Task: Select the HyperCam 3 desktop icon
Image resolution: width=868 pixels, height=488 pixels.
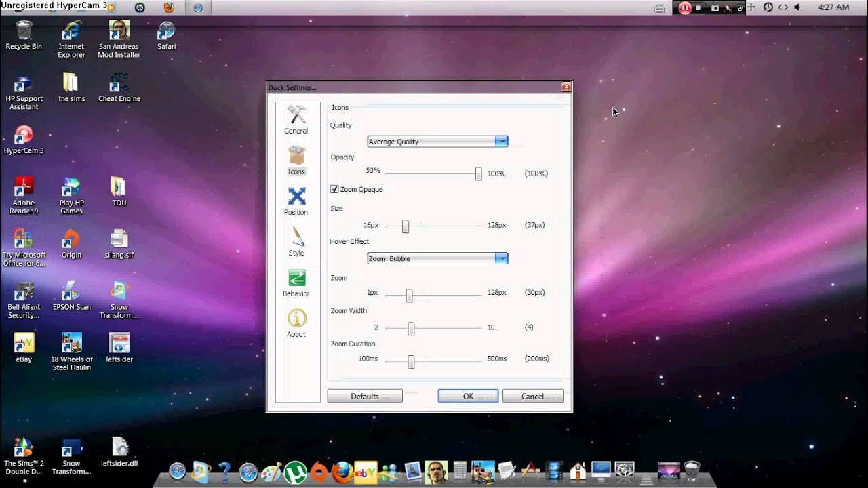Action: pos(24,140)
